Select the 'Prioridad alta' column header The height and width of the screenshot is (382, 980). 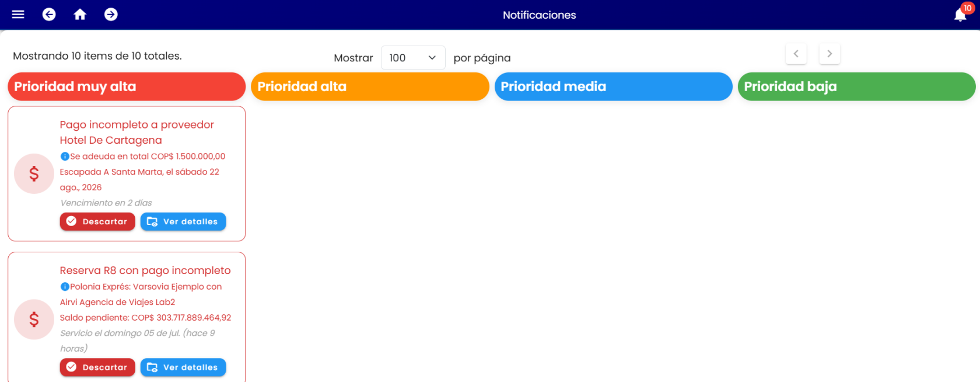(x=370, y=86)
